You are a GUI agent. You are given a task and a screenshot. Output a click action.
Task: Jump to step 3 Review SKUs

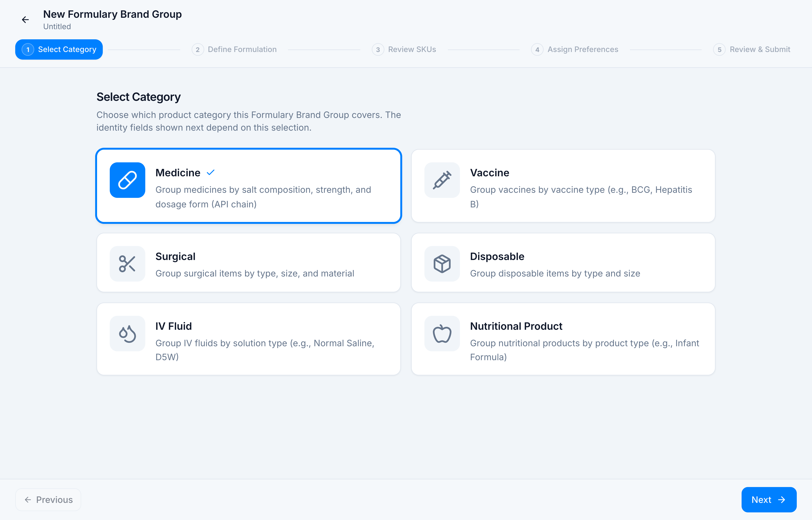point(404,49)
